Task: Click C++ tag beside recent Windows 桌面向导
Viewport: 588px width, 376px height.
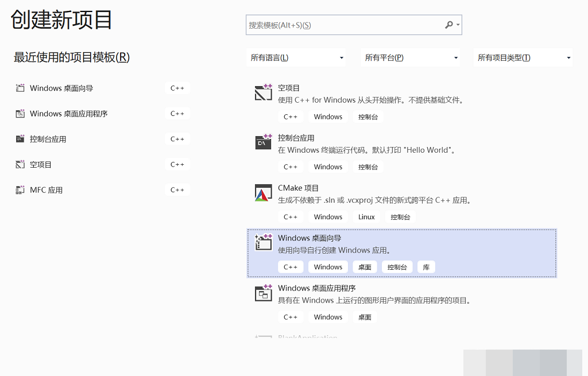Action: [x=177, y=88]
